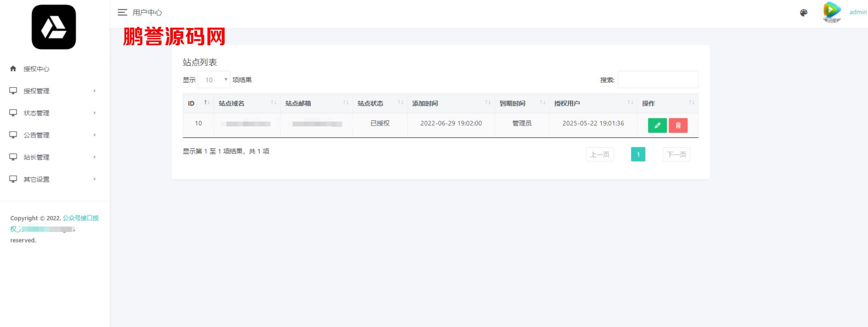This screenshot has width=868, height=327.
Task: Sort by 操作 column arrows
Action: point(692,103)
